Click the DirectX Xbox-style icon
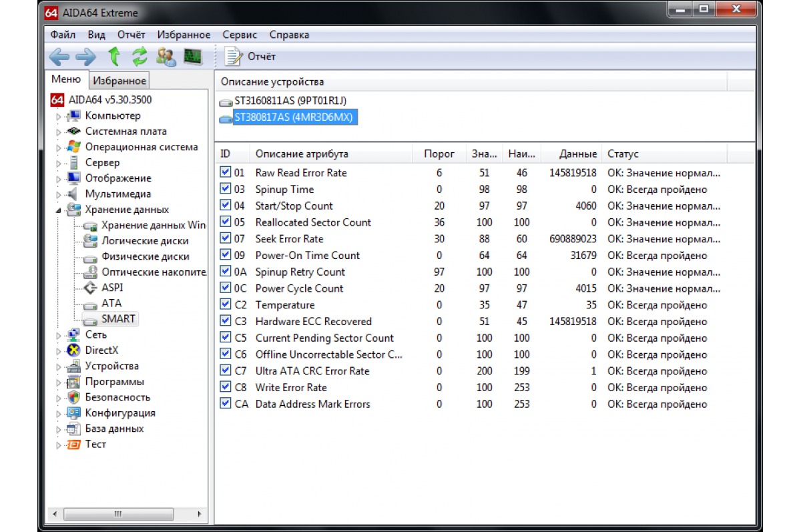Image resolution: width=801 pixels, height=532 pixels. tap(73, 350)
